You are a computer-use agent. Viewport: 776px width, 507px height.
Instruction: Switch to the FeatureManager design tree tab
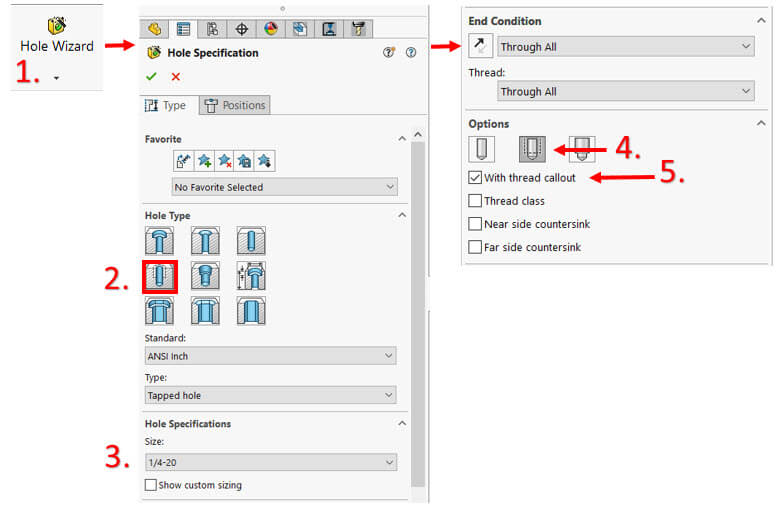pyautogui.click(x=154, y=29)
